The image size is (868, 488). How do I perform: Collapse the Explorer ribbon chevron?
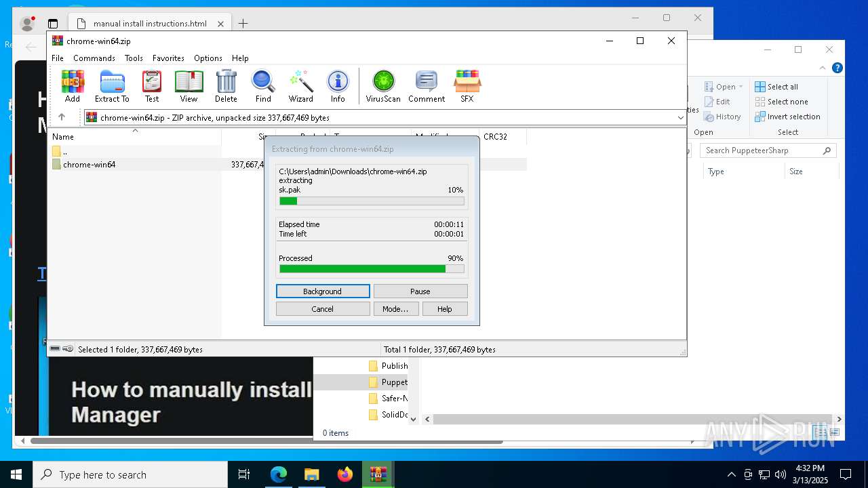point(823,68)
